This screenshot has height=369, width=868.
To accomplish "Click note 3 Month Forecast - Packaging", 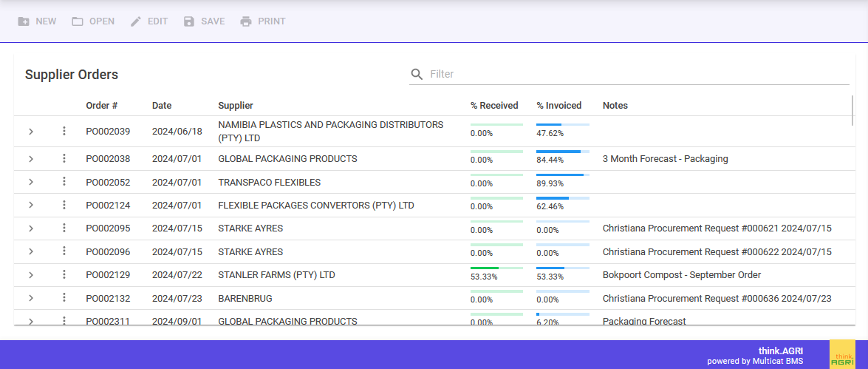I will [x=665, y=159].
